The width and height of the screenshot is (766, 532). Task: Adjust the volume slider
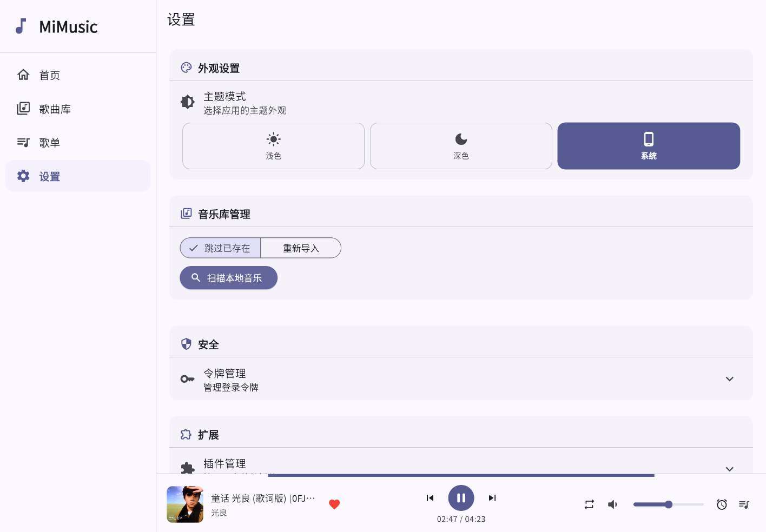point(669,504)
